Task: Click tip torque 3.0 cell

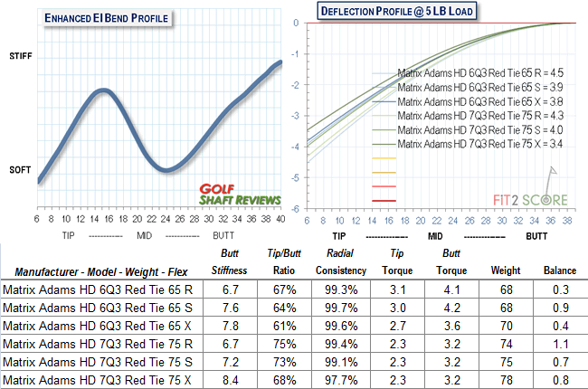Action: tap(397, 308)
